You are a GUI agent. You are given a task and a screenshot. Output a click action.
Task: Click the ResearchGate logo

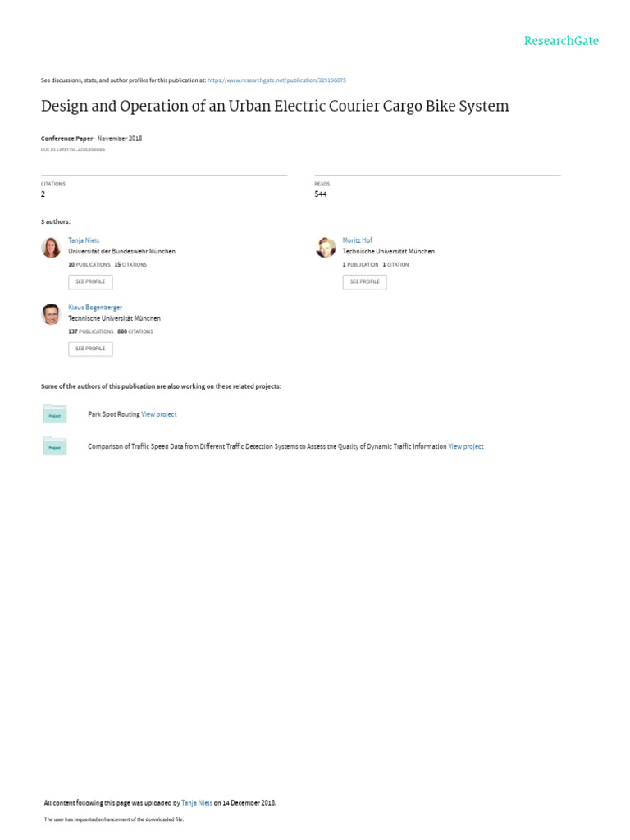561,41
